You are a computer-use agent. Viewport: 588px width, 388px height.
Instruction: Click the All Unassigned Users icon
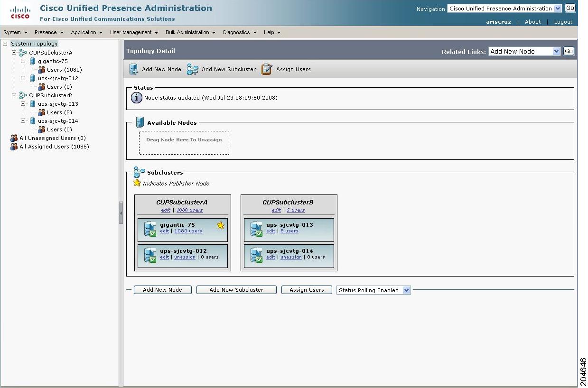tap(14, 138)
